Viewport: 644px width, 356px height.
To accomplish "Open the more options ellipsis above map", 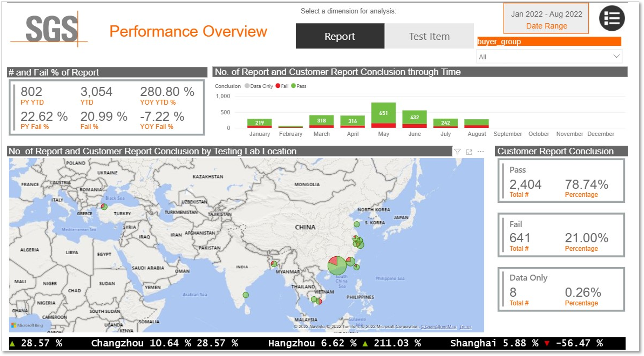I will pyautogui.click(x=481, y=152).
